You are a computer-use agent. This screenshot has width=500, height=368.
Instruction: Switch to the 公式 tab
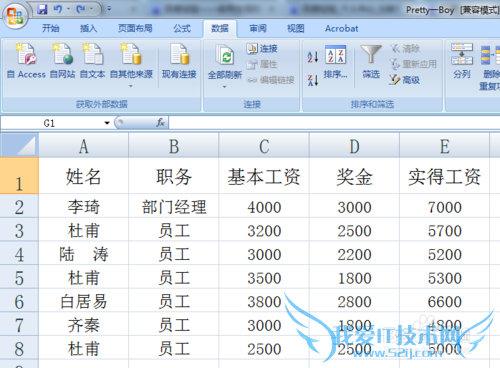click(182, 28)
